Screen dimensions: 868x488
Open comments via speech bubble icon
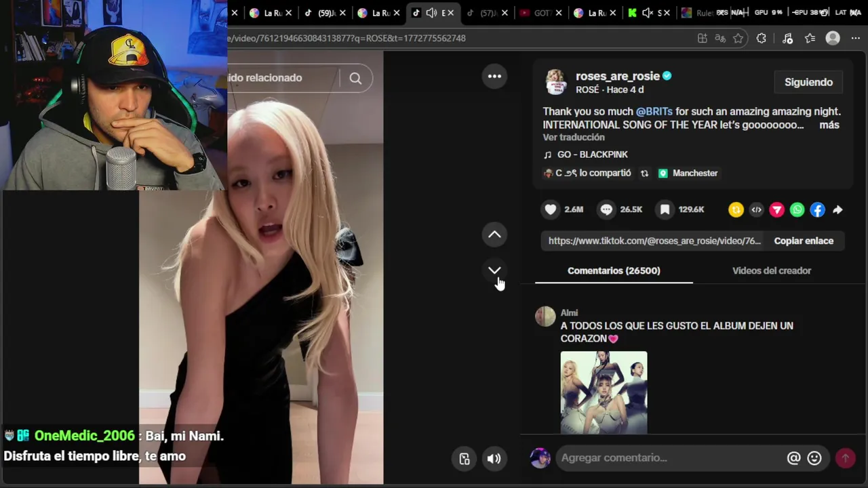tap(606, 209)
